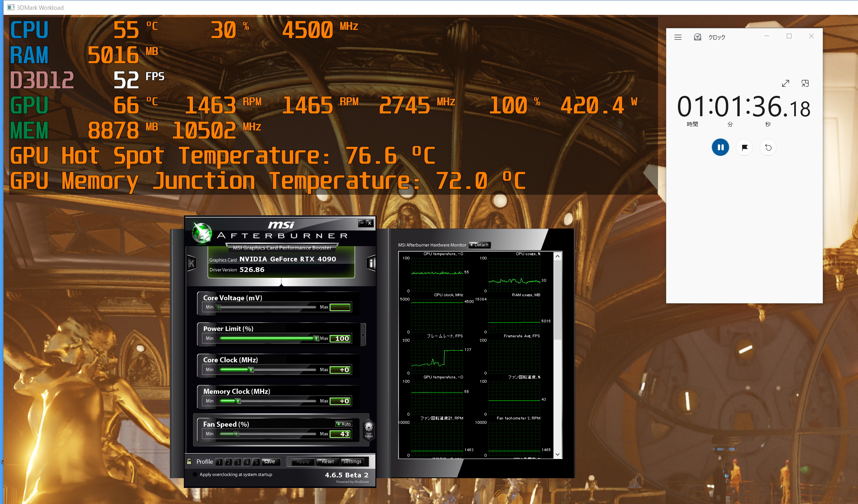
Task: Click the '4.6.5 Beta 2' version text
Action: [x=347, y=475]
